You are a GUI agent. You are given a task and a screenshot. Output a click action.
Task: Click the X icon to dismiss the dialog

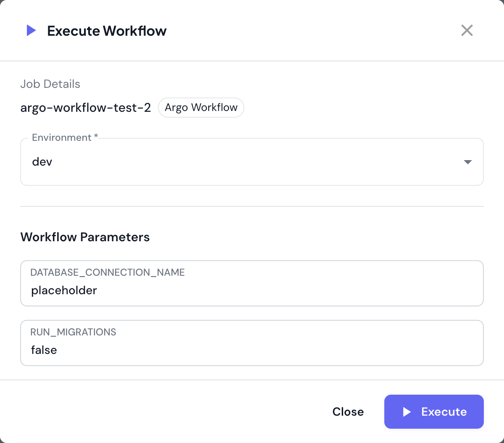(x=467, y=30)
